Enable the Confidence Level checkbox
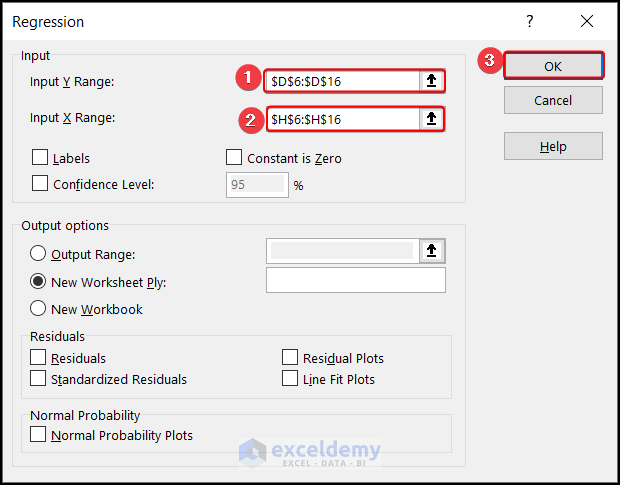This screenshot has height=485, width=620. tap(40, 184)
